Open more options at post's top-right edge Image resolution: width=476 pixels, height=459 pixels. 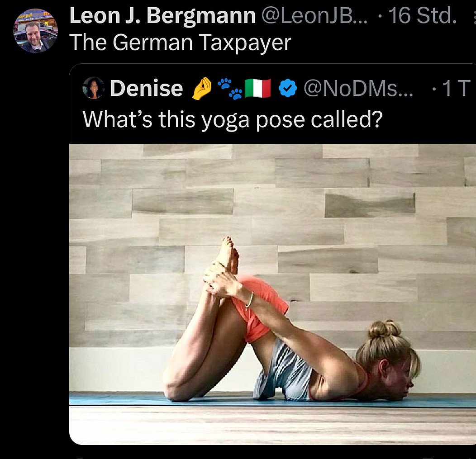pyautogui.click(x=473, y=17)
